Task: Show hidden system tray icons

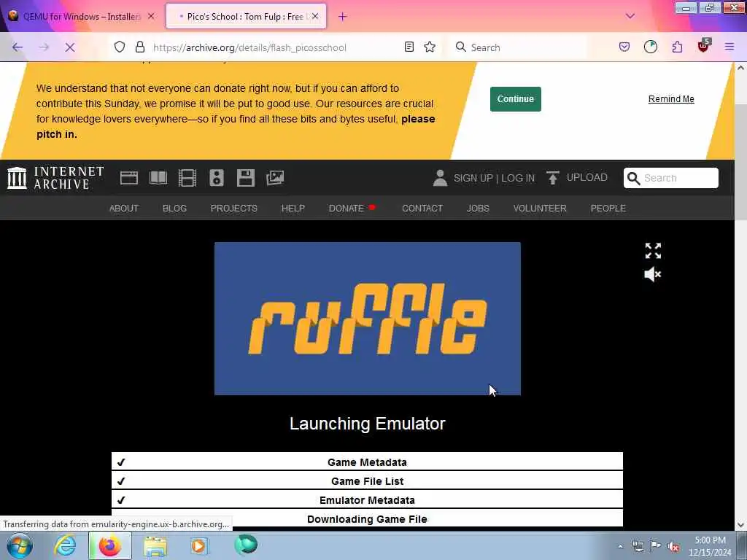Action: [620, 546]
